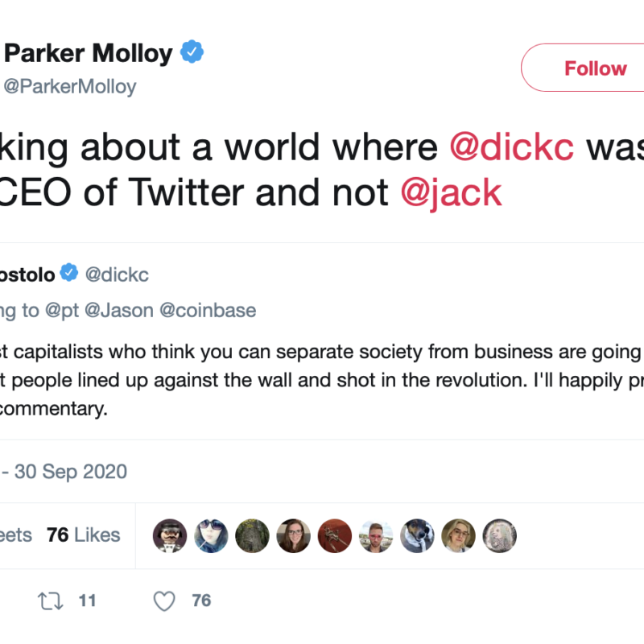This screenshot has width=644, height=644.
Task: Like the tweet with the heart icon
Action: tap(164, 601)
